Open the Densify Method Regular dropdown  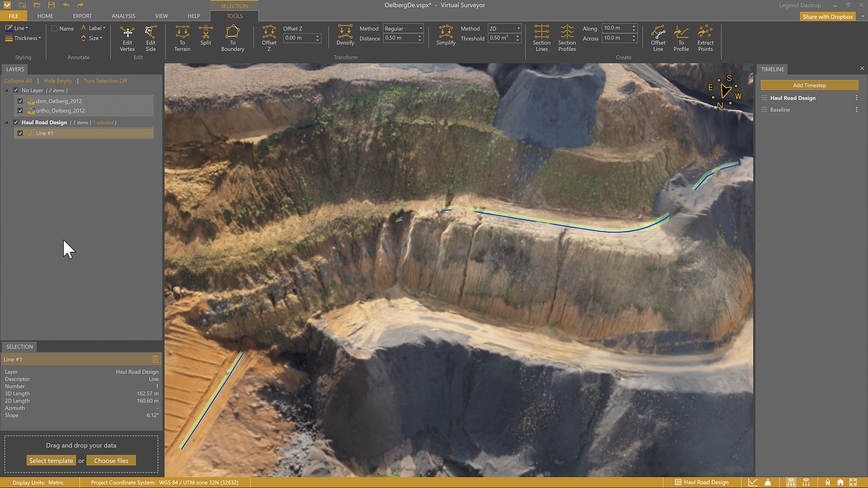pos(403,28)
